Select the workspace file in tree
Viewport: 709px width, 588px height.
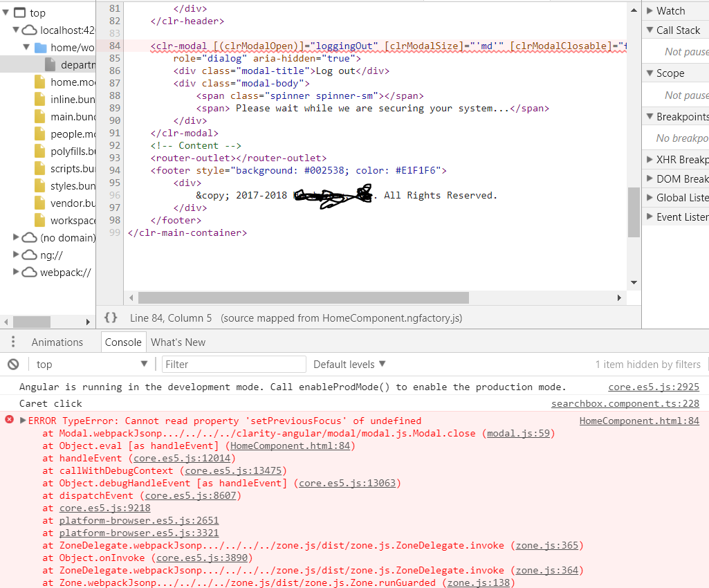click(x=66, y=220)
